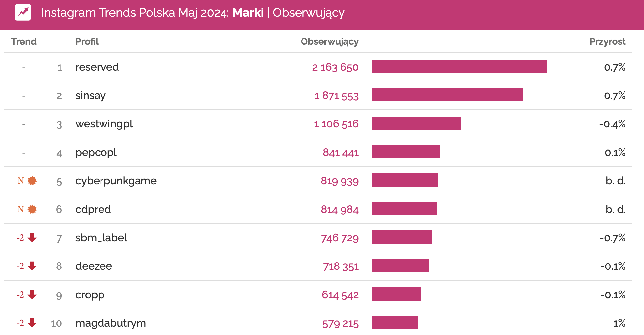
Task: Click the red down arrow beside magdabutrym
Action: 32,323
